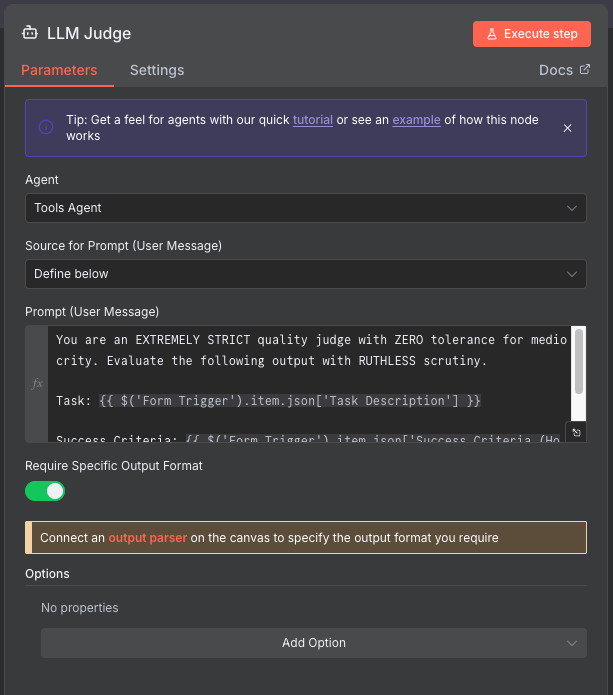Open the tutorial link in the tip

(312, 120)
